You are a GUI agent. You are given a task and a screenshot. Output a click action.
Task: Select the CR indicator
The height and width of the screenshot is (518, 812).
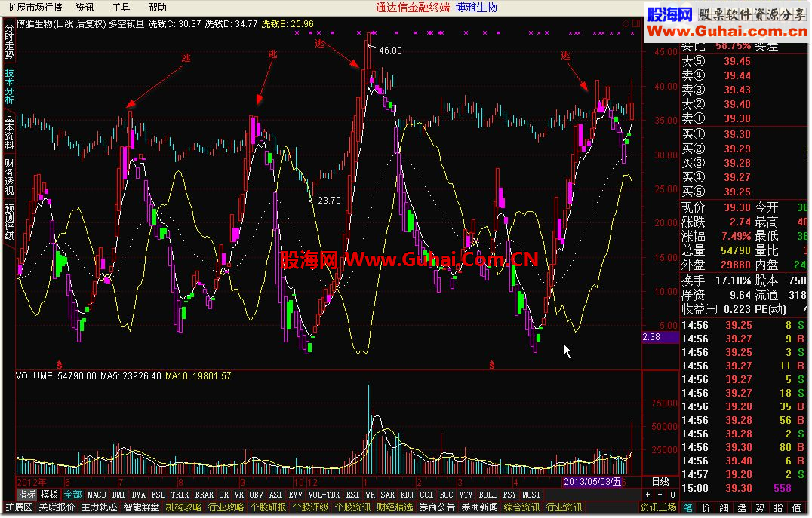223,495
